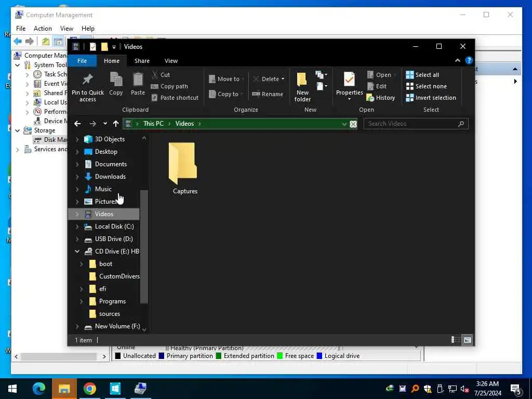Switch to Details view icon

(455, 340)
